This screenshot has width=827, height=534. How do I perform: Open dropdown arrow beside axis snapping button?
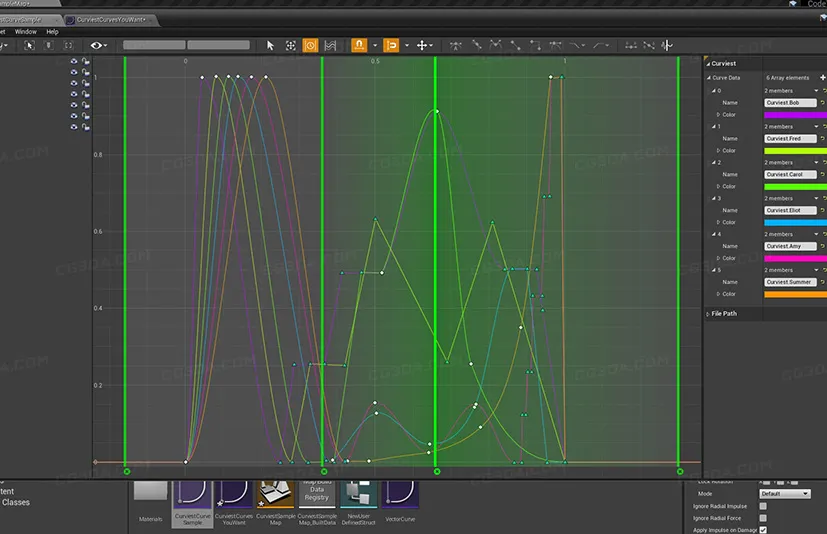point(407,45)
